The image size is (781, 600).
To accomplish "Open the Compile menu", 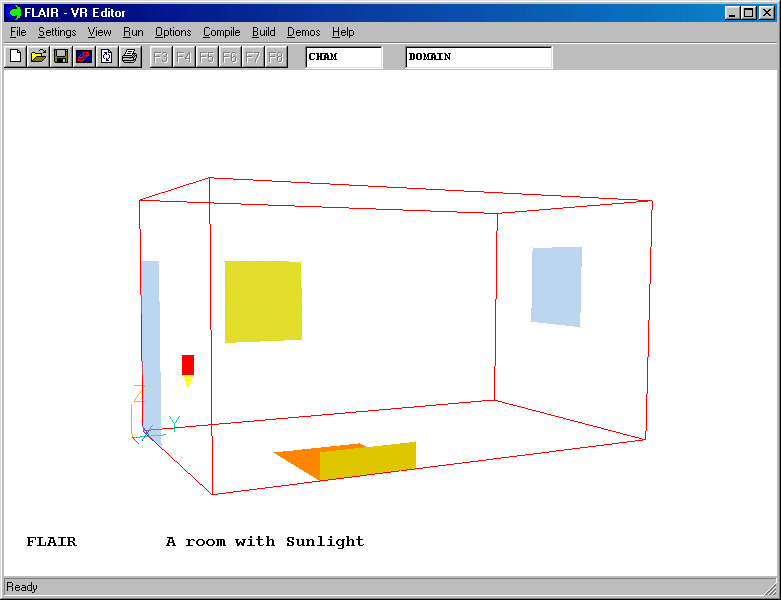I will coord(221,32).
